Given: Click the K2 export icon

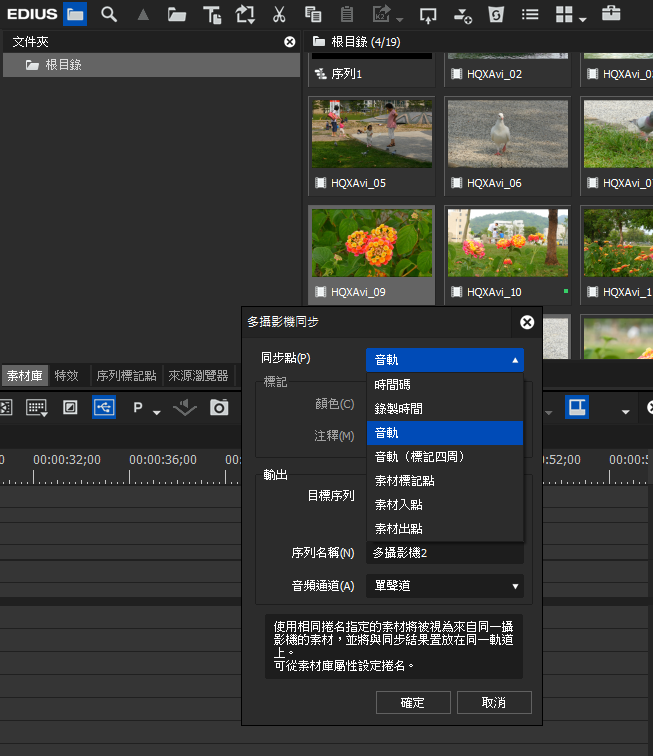Looking at the screenshot, I should coord(381,14).
